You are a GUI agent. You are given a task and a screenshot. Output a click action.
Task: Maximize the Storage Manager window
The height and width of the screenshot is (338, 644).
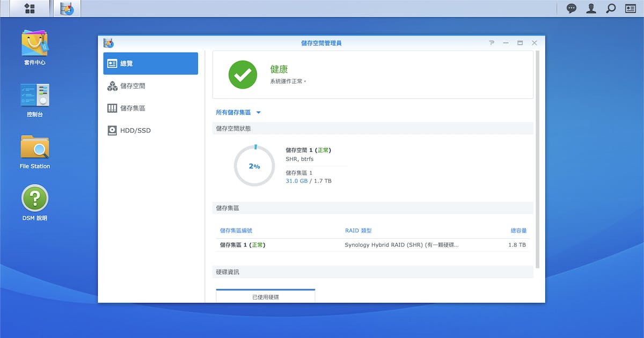tap(520, 43)
